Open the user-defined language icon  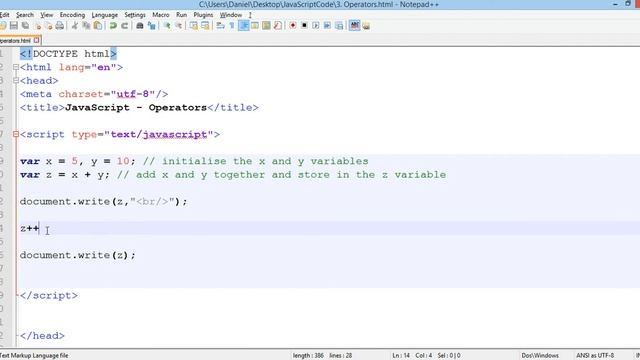click(x=255, y=26)
